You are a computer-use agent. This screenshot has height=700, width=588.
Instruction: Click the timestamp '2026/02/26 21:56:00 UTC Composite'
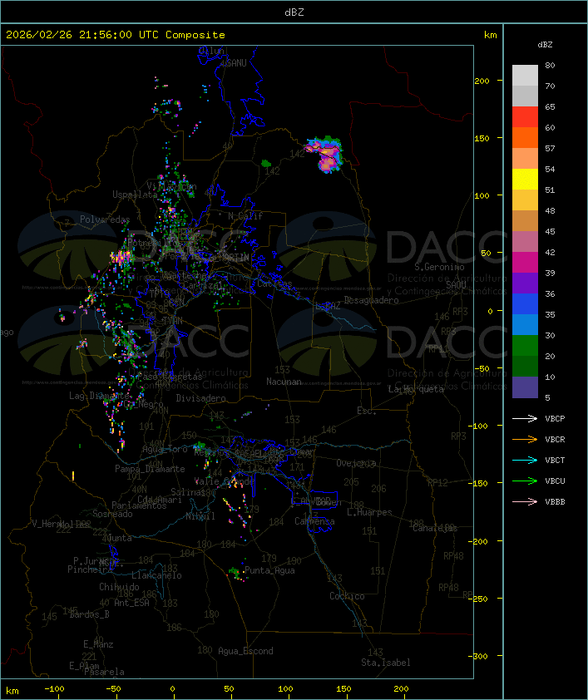pos(116,35)
